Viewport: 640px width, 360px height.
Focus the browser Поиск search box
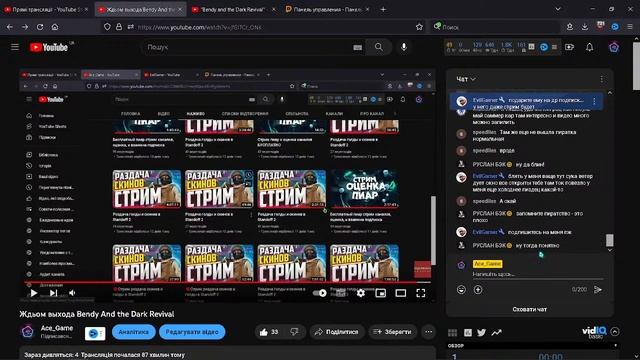pyautogui.click(x=495, y=27)
